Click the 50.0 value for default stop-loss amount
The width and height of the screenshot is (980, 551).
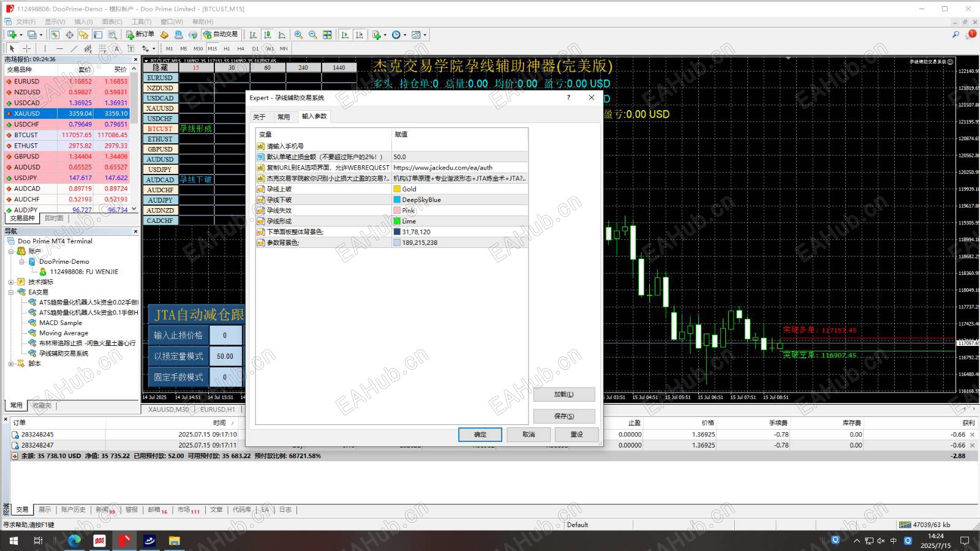tap(459, 157)
